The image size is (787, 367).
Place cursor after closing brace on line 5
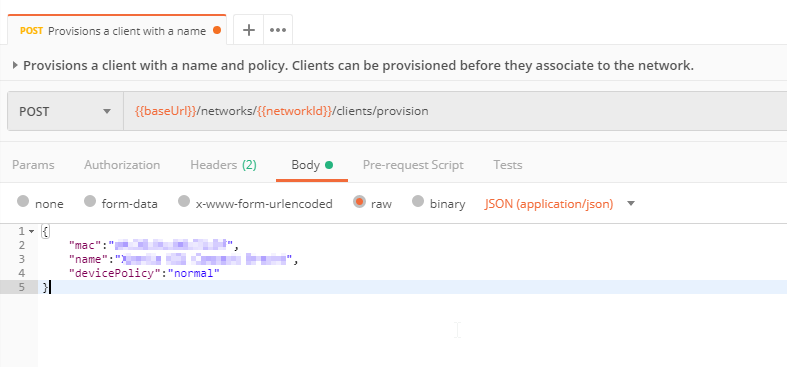tap(50, 287)
